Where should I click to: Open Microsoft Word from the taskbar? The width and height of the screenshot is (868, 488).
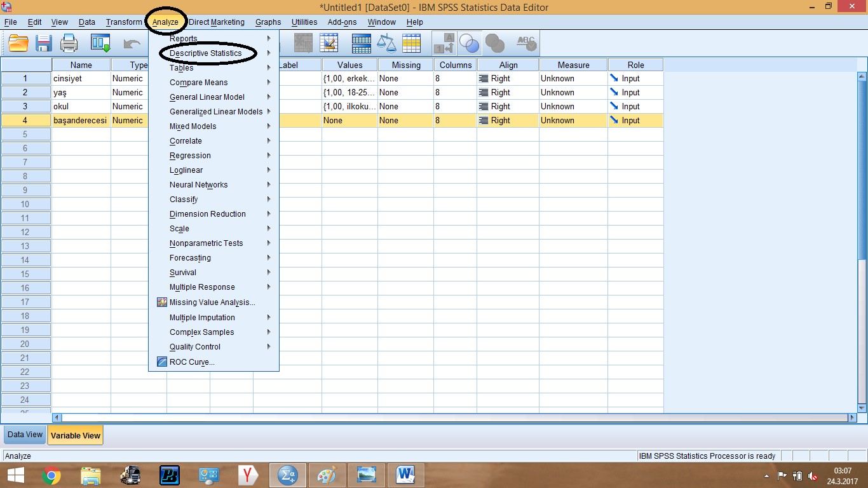[x=405, y=475]
